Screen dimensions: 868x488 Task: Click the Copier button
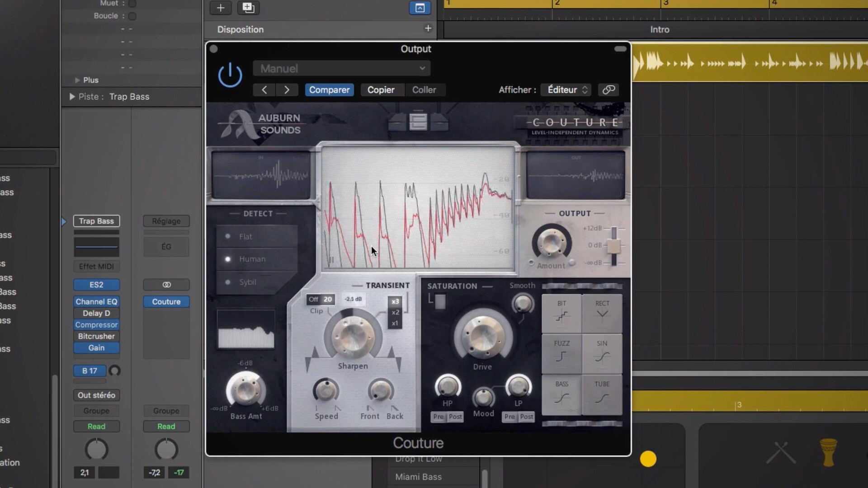click(381, 90)
